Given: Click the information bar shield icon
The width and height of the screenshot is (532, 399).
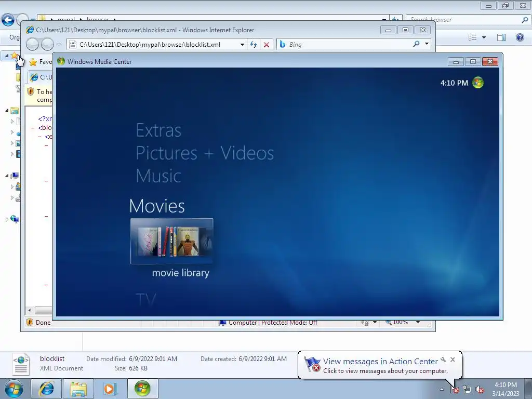Looking at the screenshot, I should coord(31,91).
